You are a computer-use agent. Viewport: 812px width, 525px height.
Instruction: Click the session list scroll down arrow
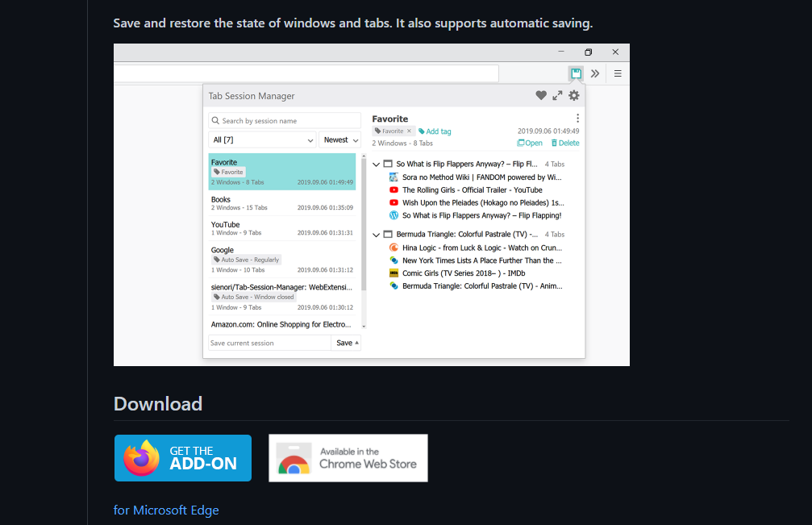(364, 326)
